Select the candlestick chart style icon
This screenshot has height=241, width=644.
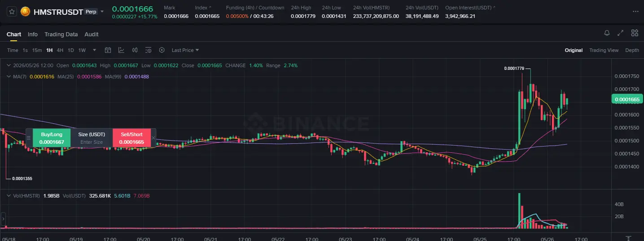(135, 50)
